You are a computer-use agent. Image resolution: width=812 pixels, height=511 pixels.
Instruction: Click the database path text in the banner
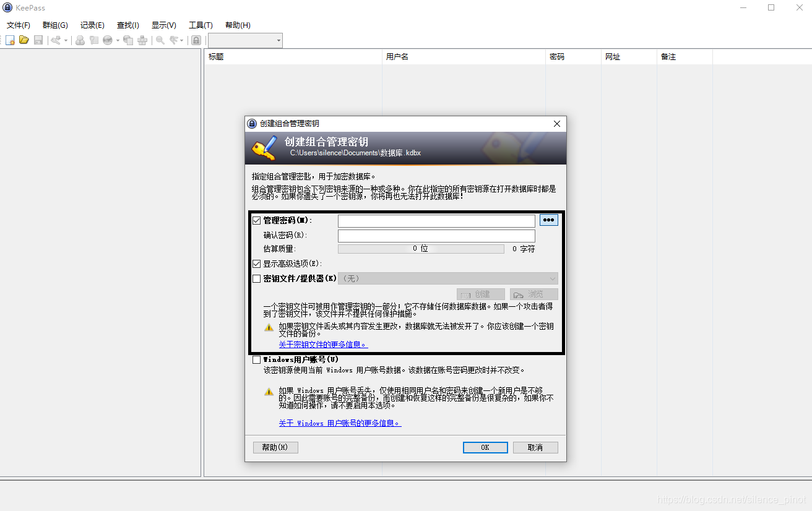pos(355,153)
